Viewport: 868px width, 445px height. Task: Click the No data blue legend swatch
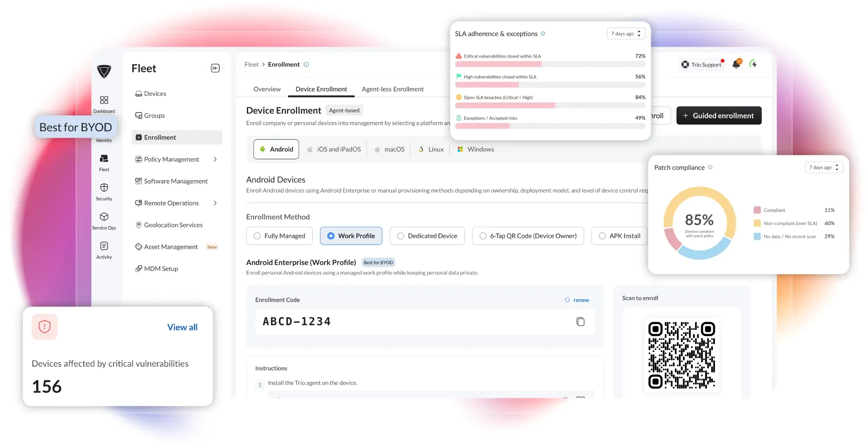click(x=757, y=236)
